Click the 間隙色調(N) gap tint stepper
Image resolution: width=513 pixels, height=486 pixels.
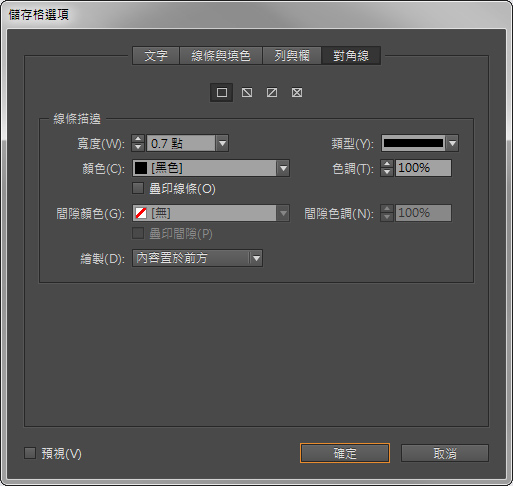coord(387,213)
